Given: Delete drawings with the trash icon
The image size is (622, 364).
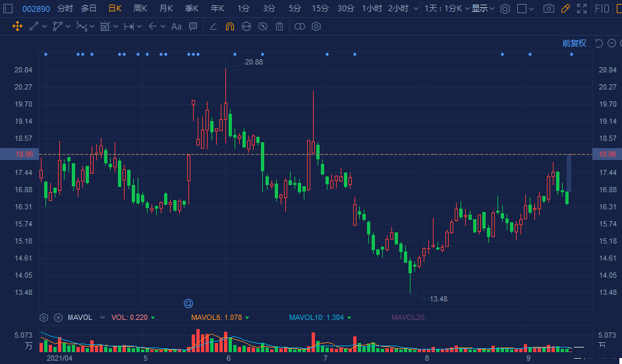Looking at the screenshot, I should (279, 26).
